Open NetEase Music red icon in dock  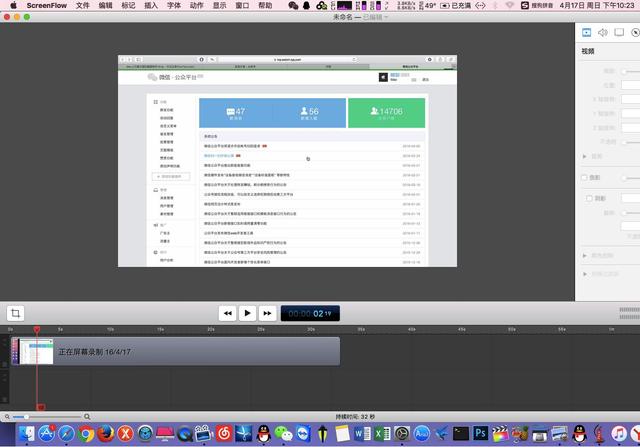point(224,434)
